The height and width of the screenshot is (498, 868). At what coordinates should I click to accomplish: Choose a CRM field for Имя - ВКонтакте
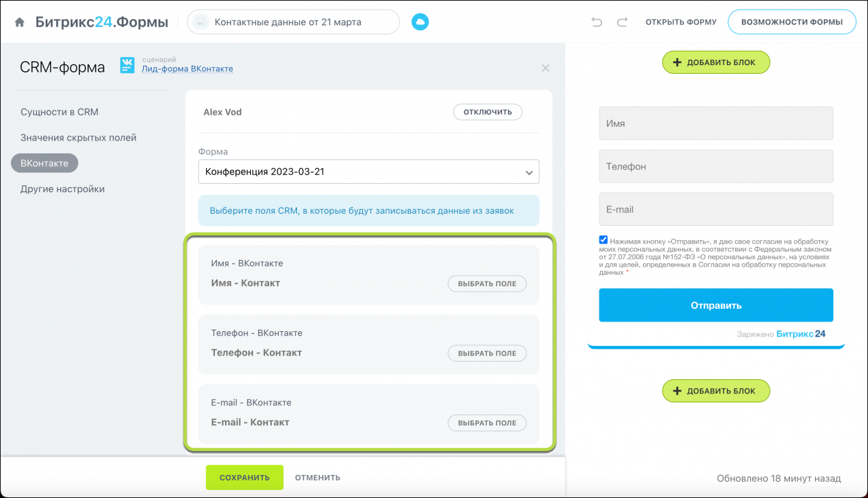(487, 284)
